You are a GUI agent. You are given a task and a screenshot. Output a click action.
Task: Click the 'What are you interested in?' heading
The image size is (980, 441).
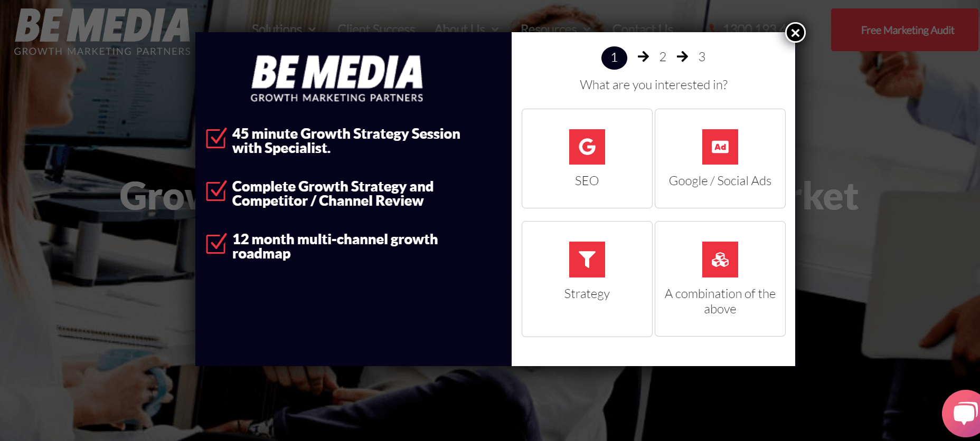(x=654, y=85)
